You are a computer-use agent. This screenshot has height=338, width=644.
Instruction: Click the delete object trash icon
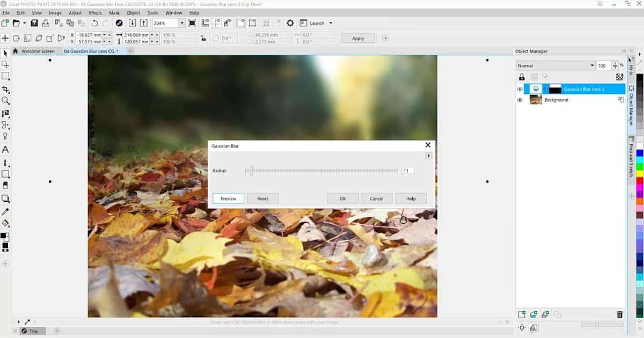click(x=620, y=315)
